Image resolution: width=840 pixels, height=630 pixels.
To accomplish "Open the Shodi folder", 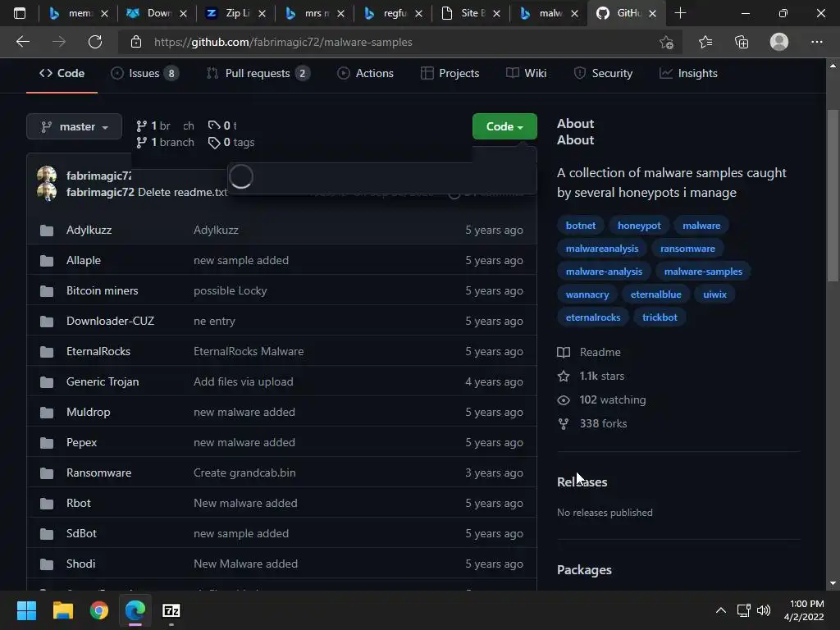I will (x=81, y=564).
